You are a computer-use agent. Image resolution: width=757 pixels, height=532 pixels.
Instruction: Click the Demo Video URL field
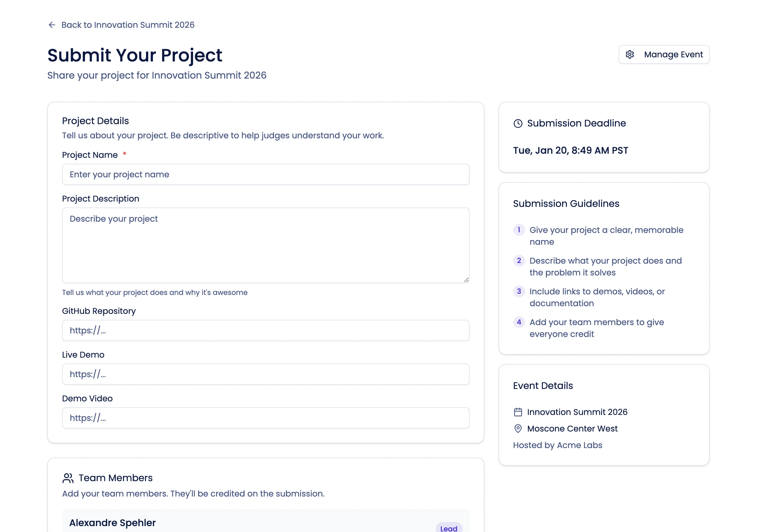(x=266, y=418)
